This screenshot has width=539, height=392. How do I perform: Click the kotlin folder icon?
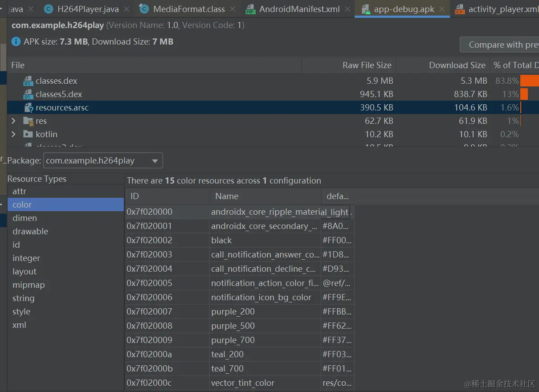click(28, 135)
